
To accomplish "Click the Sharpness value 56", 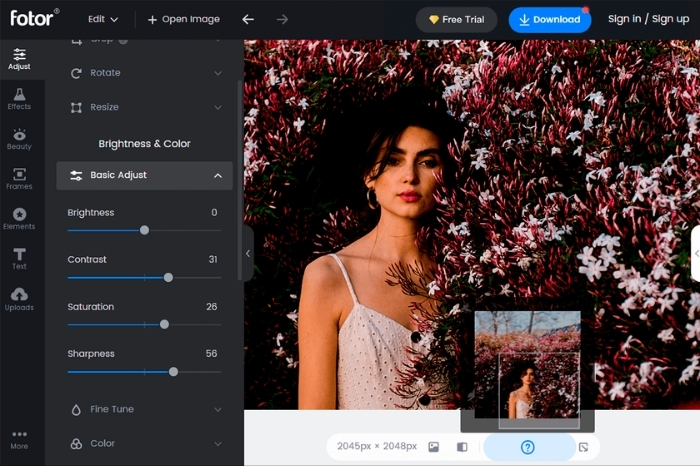I will pyautogui.click(x=212, y=354).
